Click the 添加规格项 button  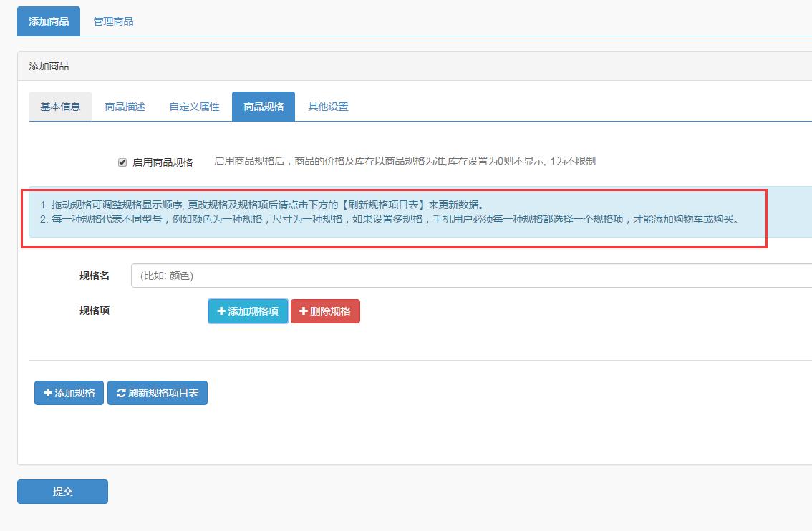[247, 311]
